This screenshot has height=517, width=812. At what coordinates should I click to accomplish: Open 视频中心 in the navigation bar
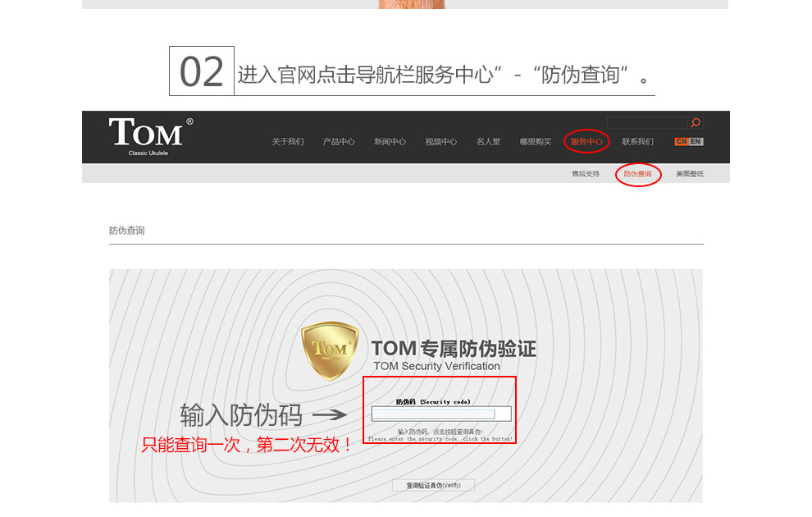pos(441,141)
